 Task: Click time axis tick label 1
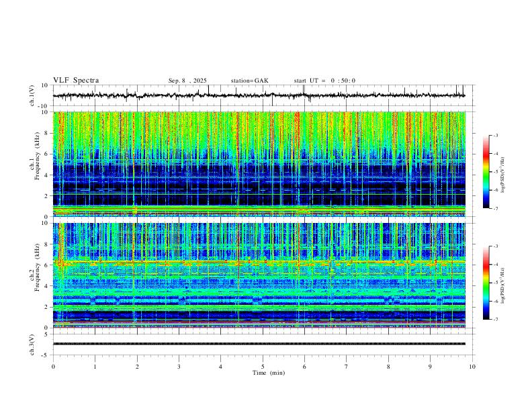[x=95, y=367]
